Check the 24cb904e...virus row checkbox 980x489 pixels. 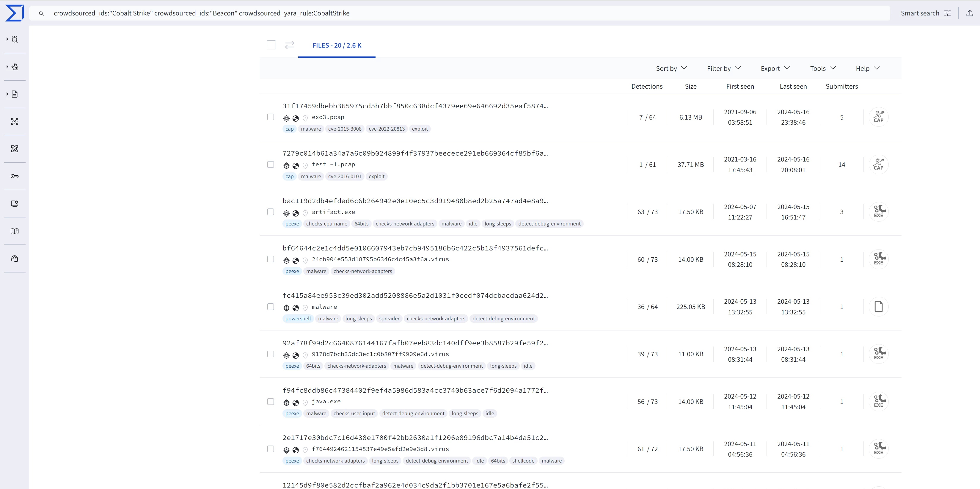click(271, 259)
